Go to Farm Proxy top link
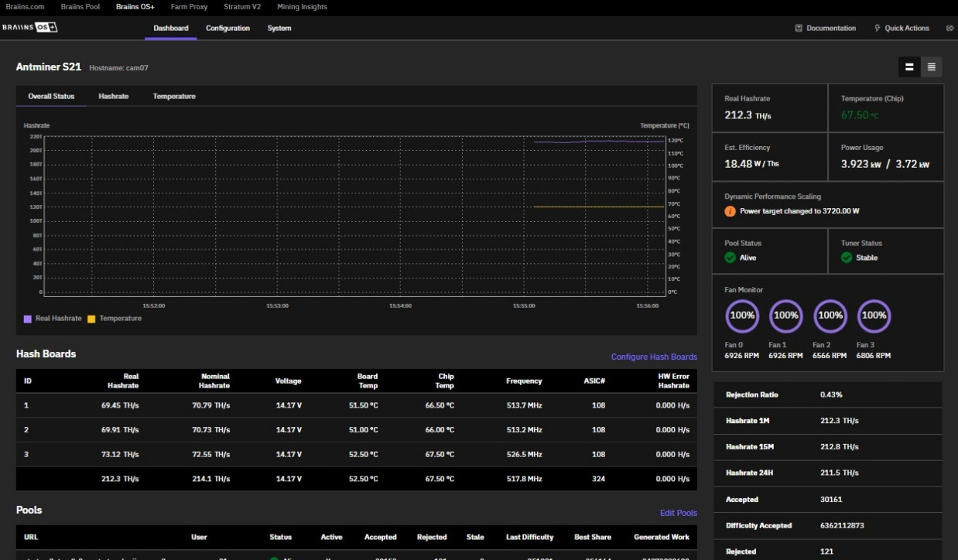 point(188,7)
